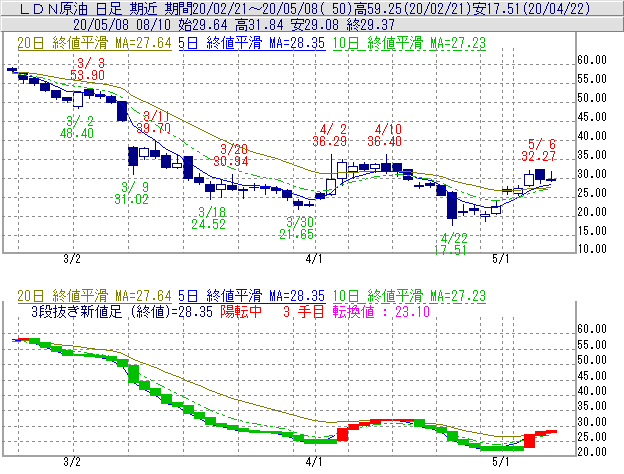Click the top panel 10日 終値平滑 MA=27.23 label
The image size is (624, 474).
coord(409,43)
